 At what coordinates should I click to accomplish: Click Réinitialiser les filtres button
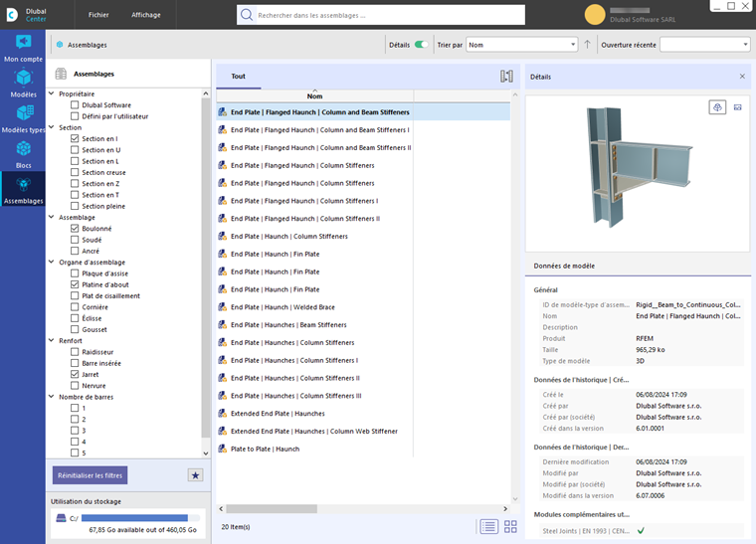tap(90, 475)
